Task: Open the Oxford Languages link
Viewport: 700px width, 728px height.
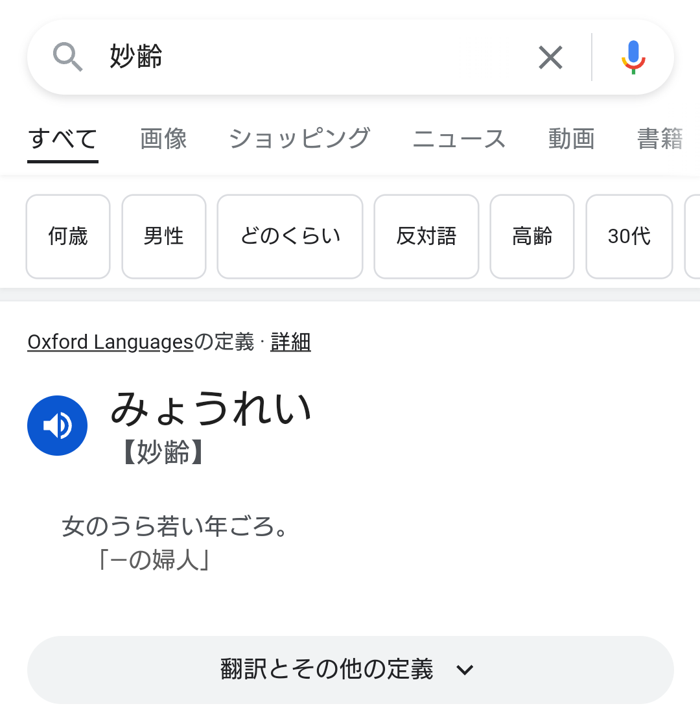Action: (110, 342)
